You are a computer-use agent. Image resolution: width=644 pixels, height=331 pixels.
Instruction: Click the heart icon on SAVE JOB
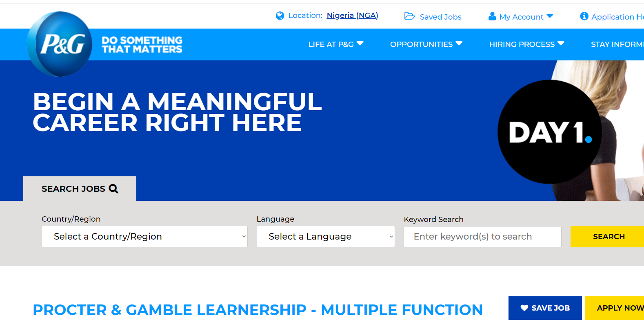(524, 308)
